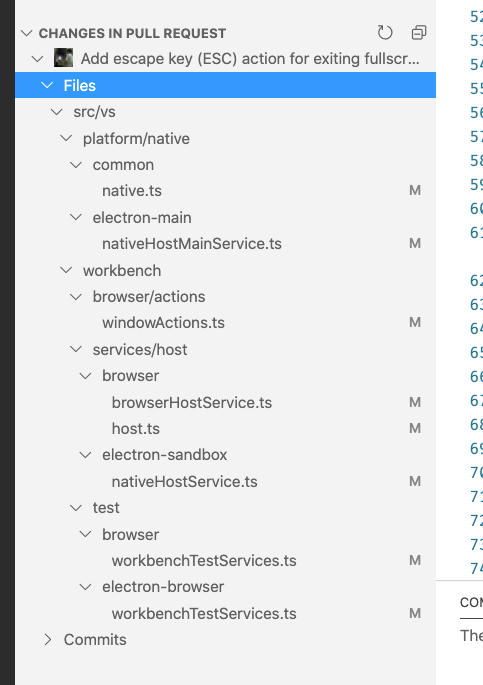Click the M badge next to windowActions.ts
The image size is (483, 685).
coord(415,322)
